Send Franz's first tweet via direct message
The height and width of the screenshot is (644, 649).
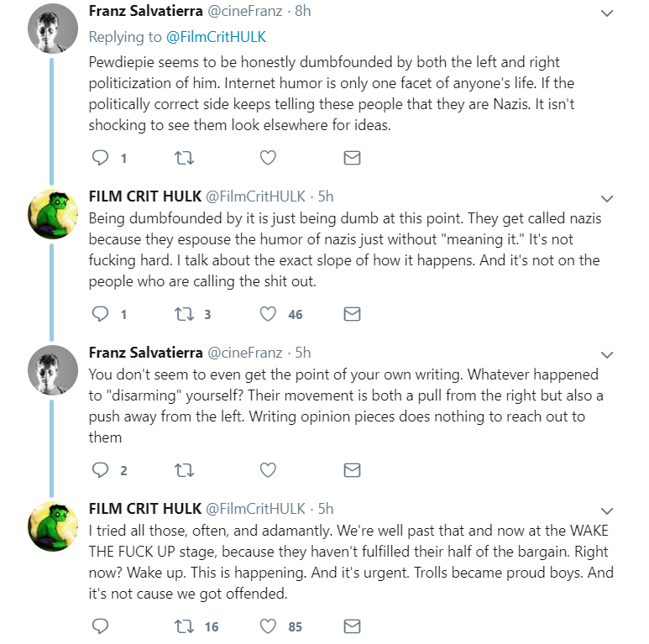pos(353,158)
